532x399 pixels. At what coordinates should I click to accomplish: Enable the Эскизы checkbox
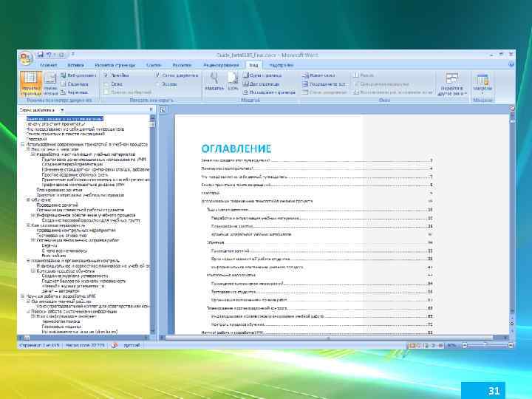(x=166, y=83)
